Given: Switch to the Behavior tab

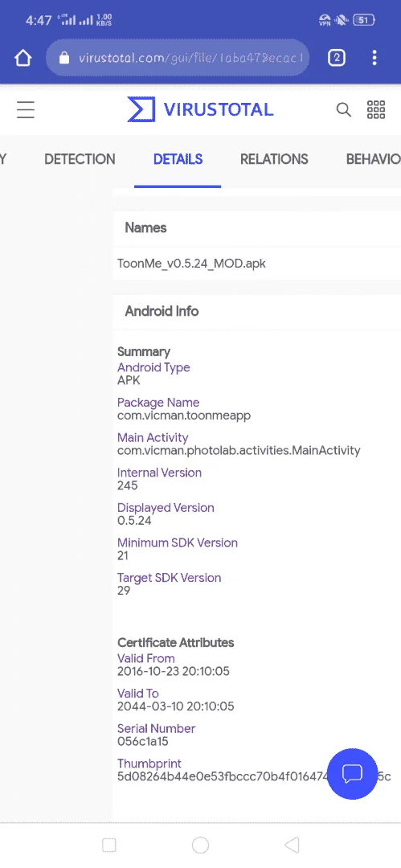Looking at the screenshot, I should tap(374, 159).
